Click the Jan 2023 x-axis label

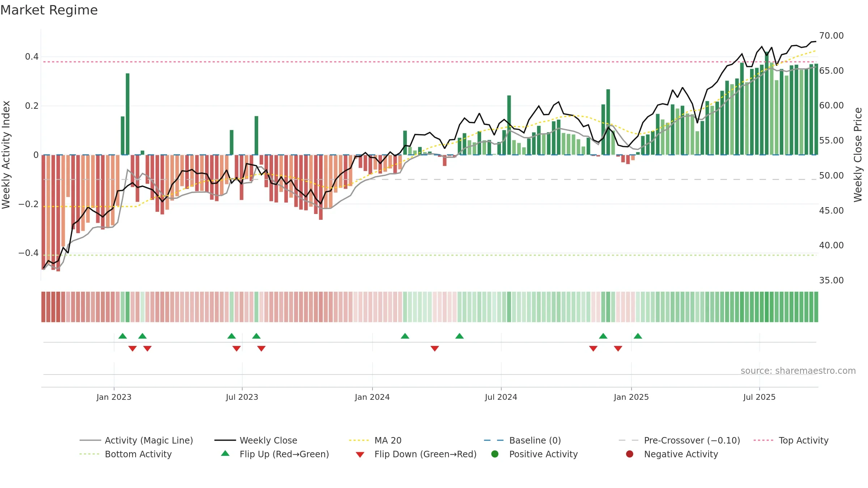(x=114, y=397)
